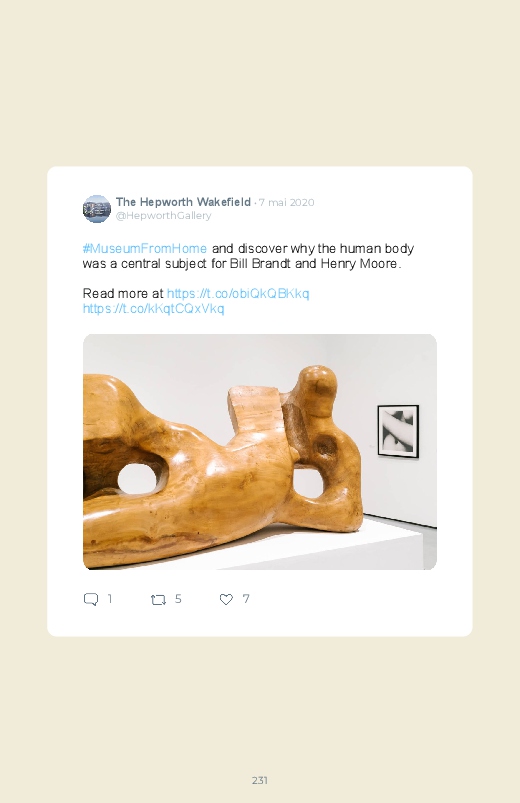Click the reply speech bubble icon

tap(91, 599)
